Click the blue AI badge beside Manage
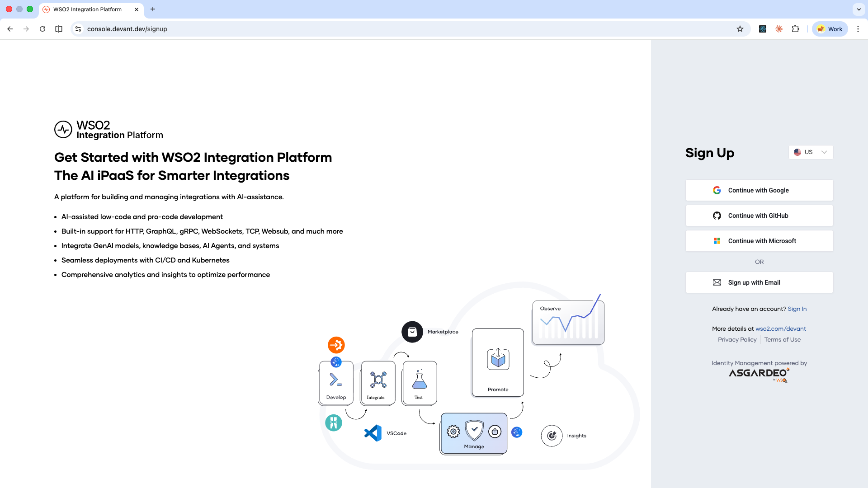The width and height of the screenshot is (868, 488). [517, 432]
